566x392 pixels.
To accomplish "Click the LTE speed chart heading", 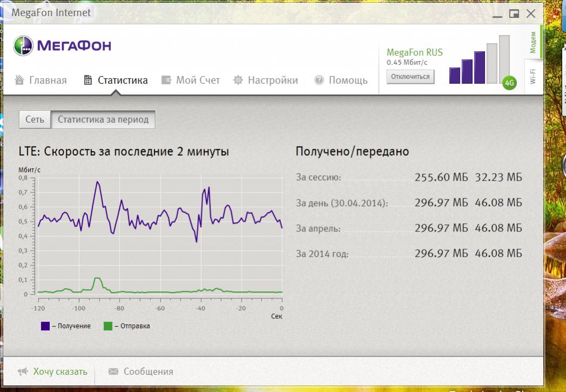I will click(123, 151).
